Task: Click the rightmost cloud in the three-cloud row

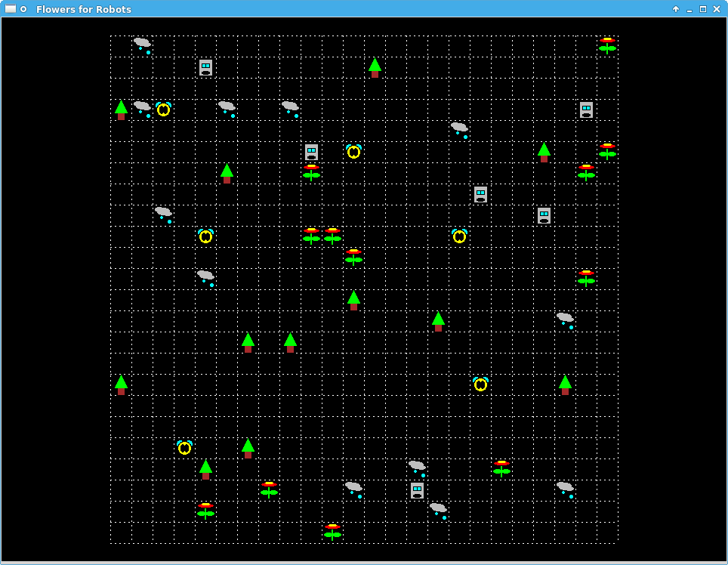Action: click(x=290, y=110)
